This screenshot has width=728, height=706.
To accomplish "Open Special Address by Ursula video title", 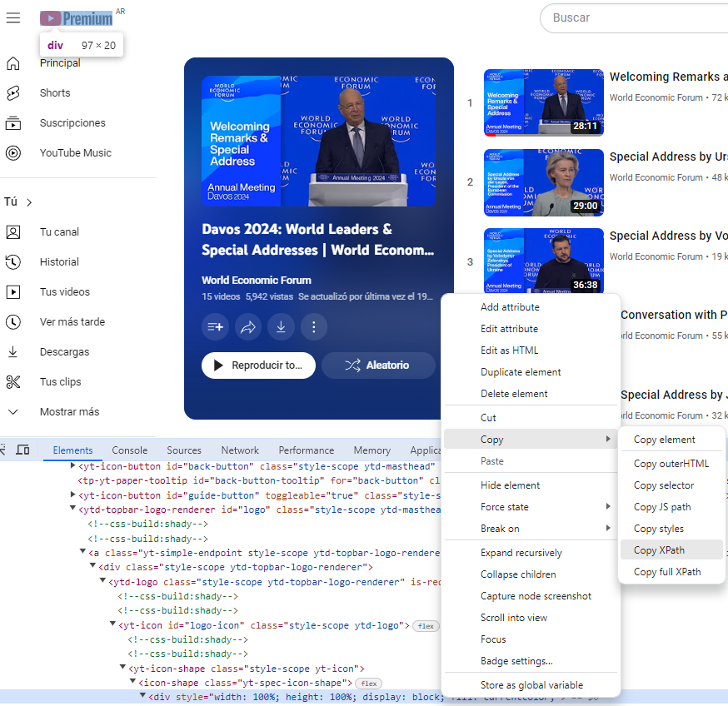I will coord(669,157).
